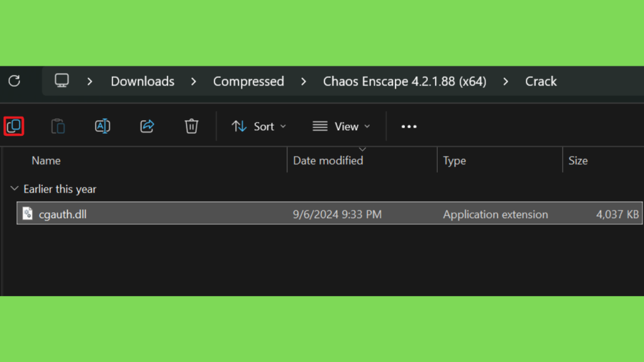
Task: Click the Rename icon
Action: (x=103, y=126)
